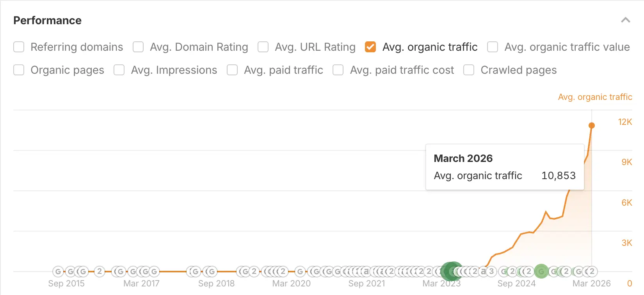Show Avg. Impressions on the chart

[119, 70]
